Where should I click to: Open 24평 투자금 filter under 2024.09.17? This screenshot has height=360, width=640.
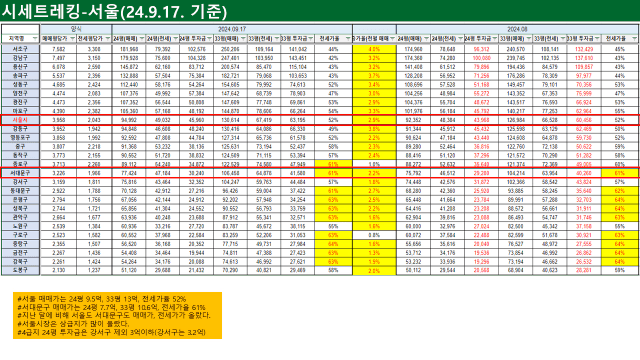pyautogui.click(x=209, y=38)
